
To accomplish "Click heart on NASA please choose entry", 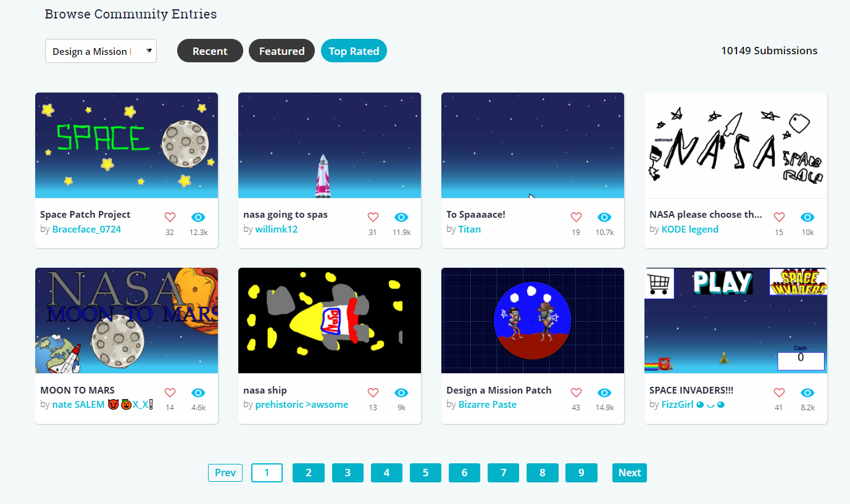I will point(779,217).
